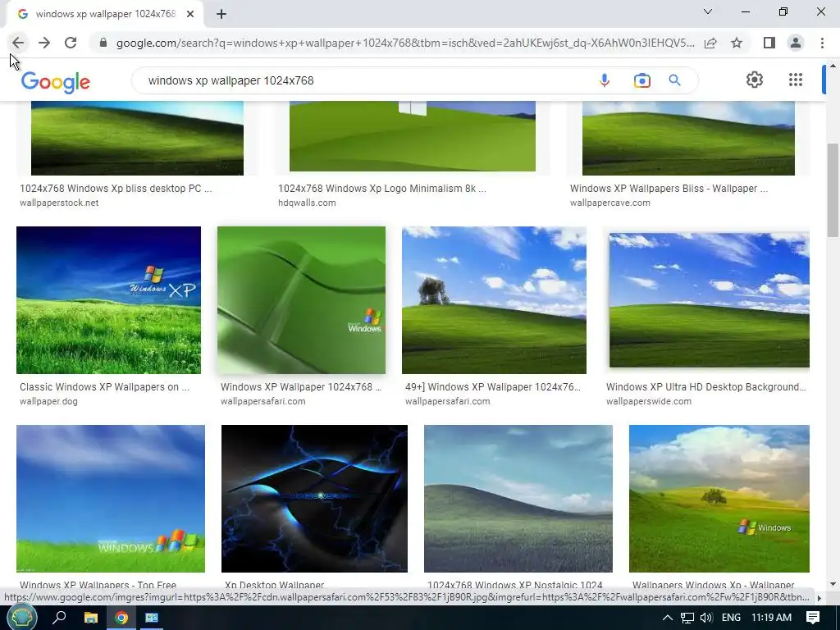
Task: Open link 'Classic Windows XP Wallpapers on'
Action: point(104,387)
